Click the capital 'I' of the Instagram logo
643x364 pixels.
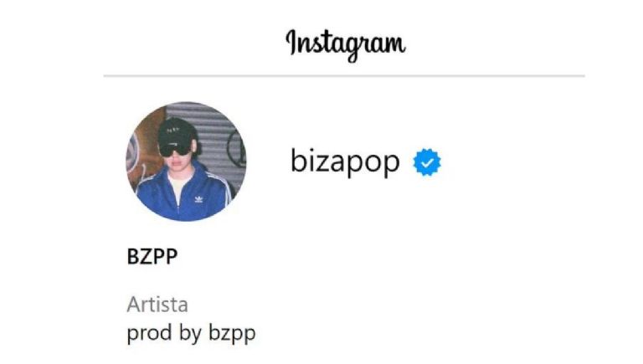[x=291, y=42]
